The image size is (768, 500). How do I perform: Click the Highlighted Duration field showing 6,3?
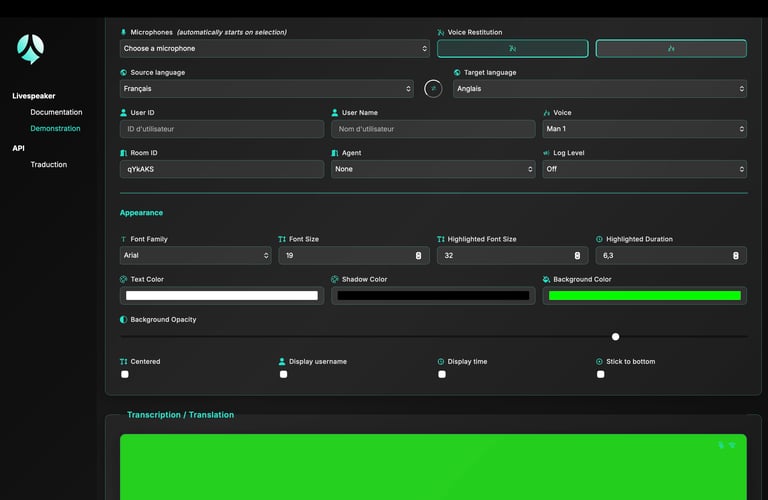671,255
